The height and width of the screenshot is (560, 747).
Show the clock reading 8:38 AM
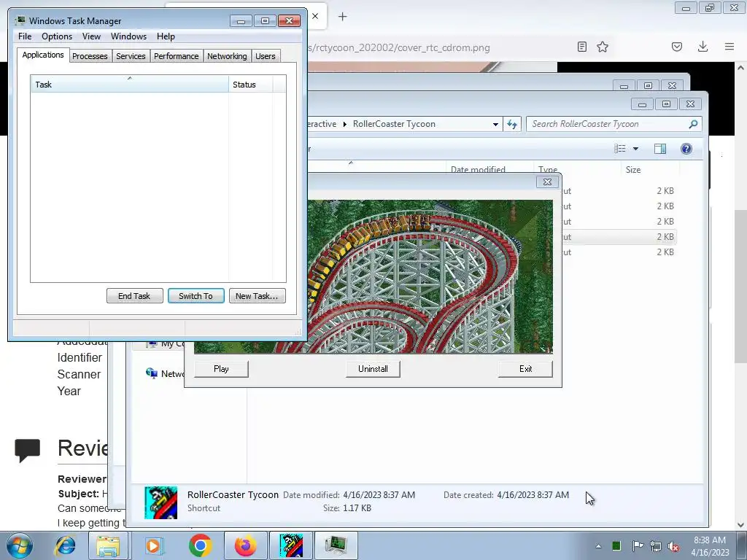pos(710,540)
